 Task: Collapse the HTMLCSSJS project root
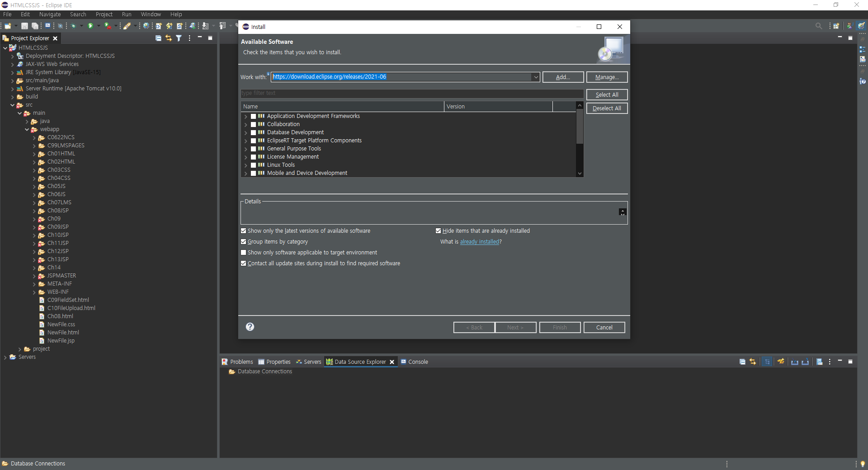5,48
